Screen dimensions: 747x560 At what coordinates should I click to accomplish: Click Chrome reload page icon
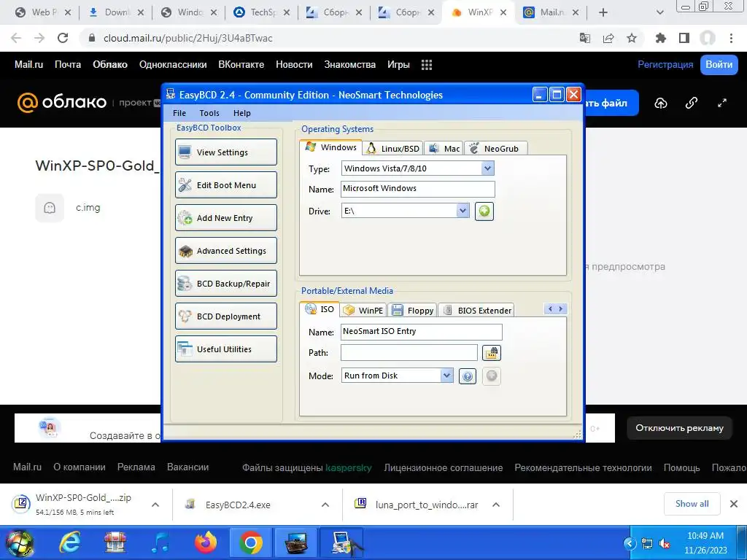[63, 38]
